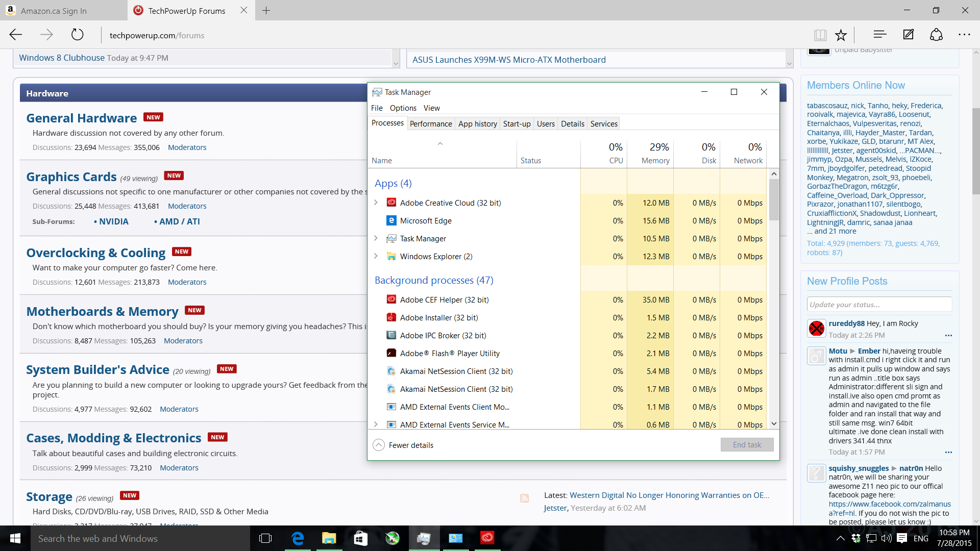The width and height of the screenshot is (980, 551).
Task: Refresh the TechPowerUp page
Action: click(77, 35)
